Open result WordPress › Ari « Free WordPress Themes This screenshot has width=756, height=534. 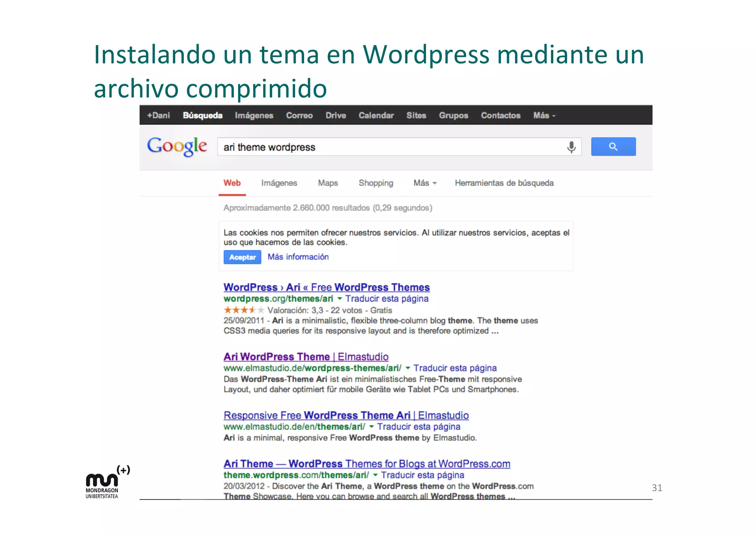click(x=327, y=287)
